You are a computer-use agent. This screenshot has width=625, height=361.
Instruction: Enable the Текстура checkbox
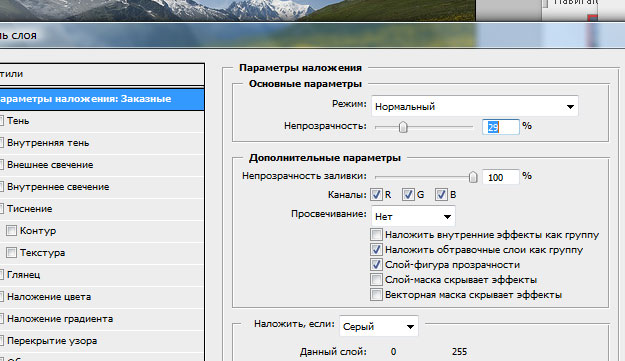tap(12, 253)
